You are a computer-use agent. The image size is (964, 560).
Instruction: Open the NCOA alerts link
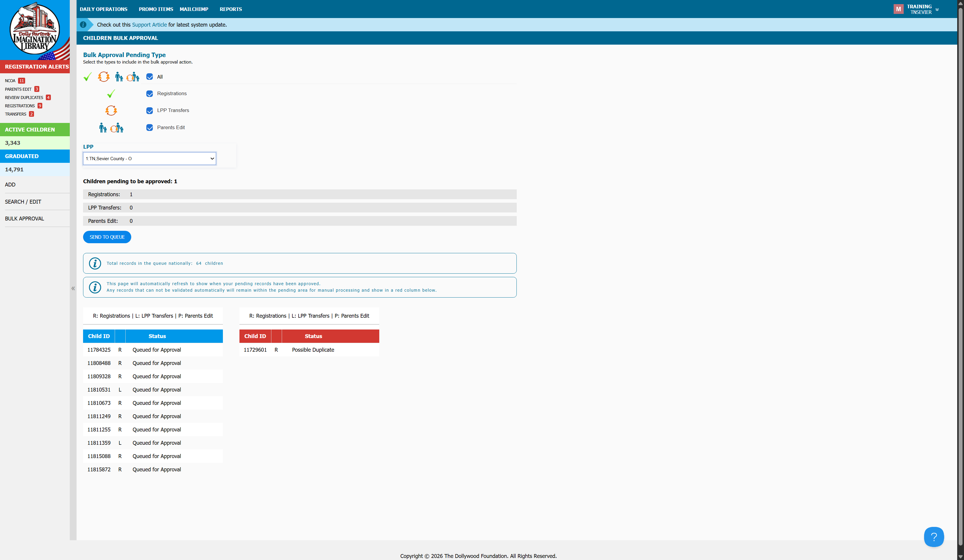pyautogui.click(x=10, y=81)
